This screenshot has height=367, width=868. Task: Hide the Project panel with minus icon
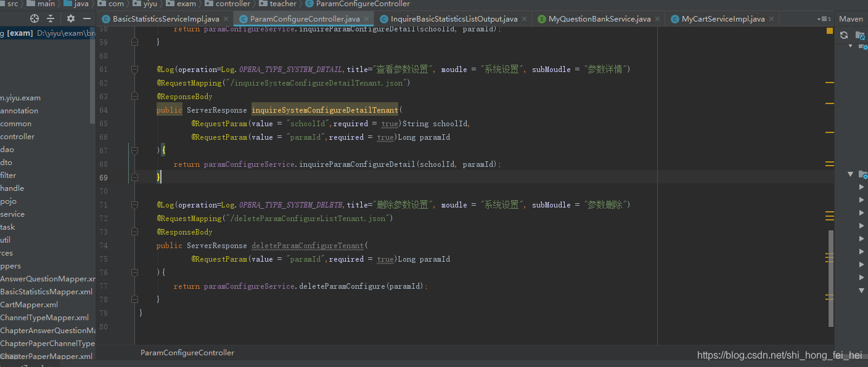click(x=87, y=18)
